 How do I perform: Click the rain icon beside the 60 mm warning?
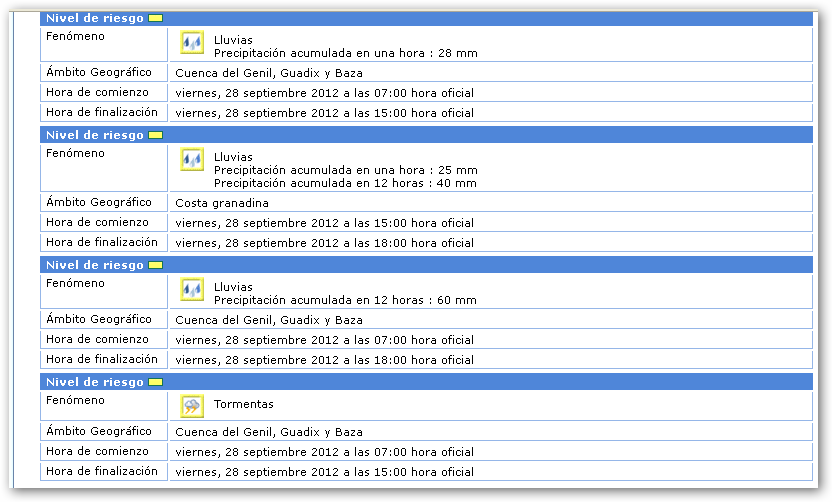191,289
